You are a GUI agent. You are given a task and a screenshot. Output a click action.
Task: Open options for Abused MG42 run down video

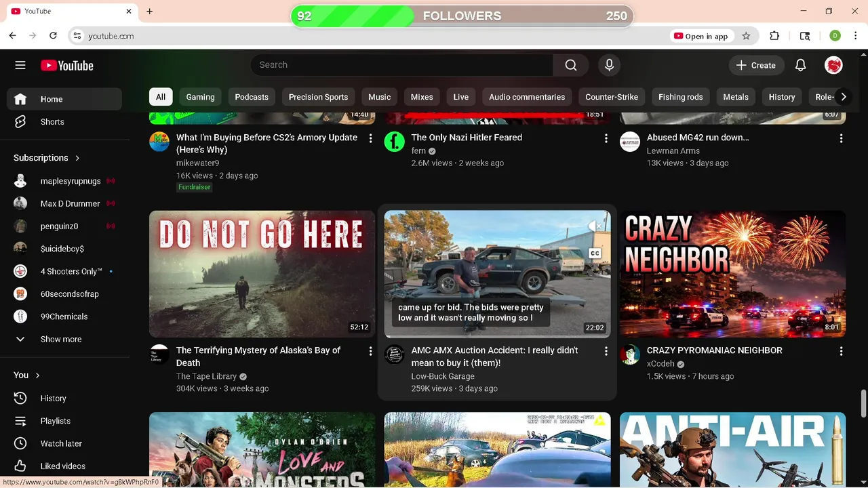(841, 138)
